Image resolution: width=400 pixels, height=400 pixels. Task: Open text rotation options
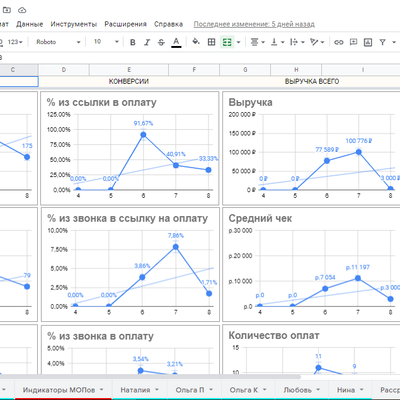pyautogui.click(x=317, y=42)
